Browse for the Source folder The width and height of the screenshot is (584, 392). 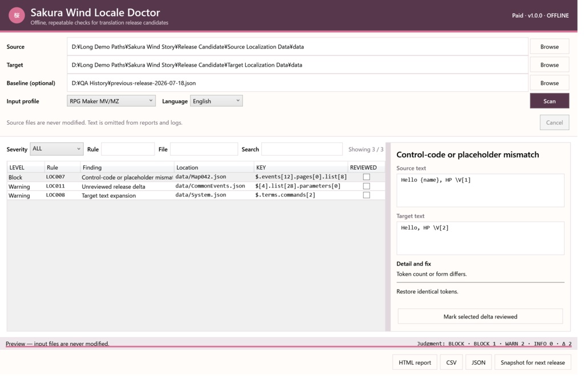coord(549,47)
